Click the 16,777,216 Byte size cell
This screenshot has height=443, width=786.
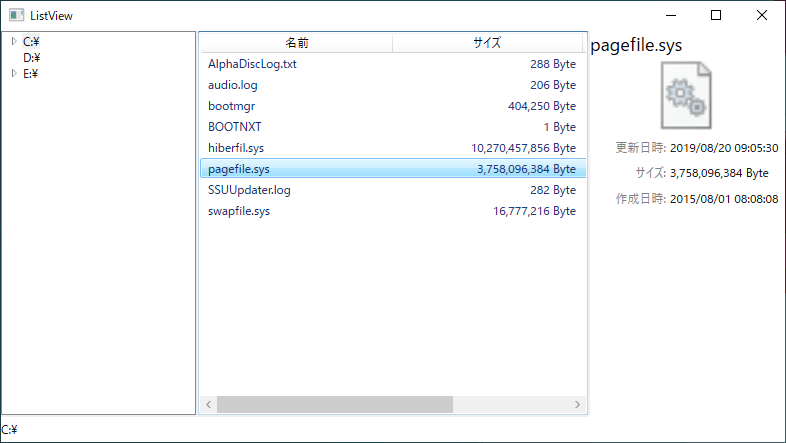tap(534, 211)
